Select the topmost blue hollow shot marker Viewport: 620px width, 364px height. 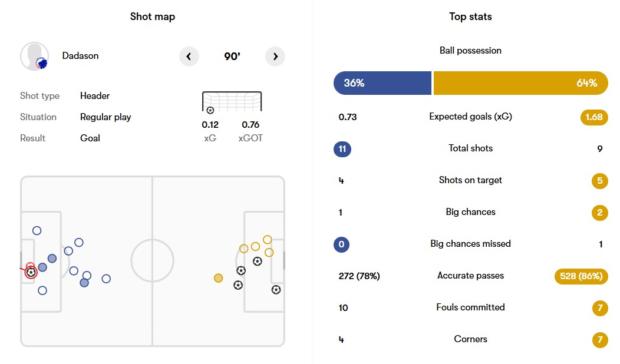(37, 231)
